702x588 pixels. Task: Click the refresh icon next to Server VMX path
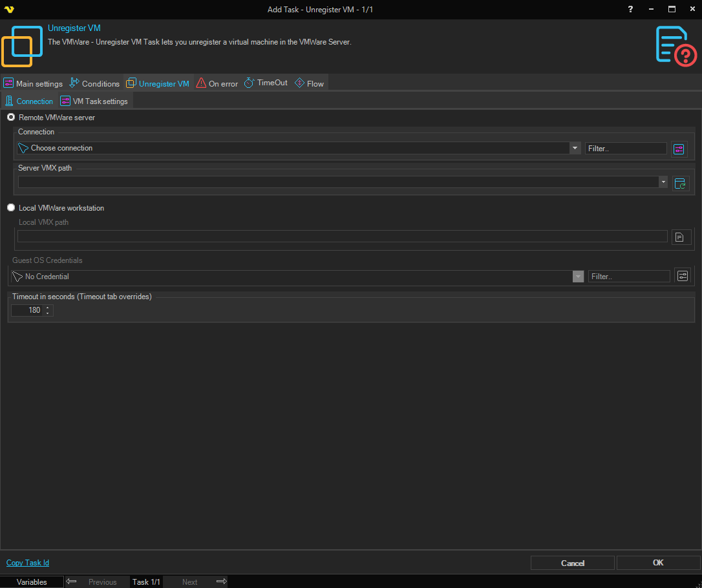[680, 184]
